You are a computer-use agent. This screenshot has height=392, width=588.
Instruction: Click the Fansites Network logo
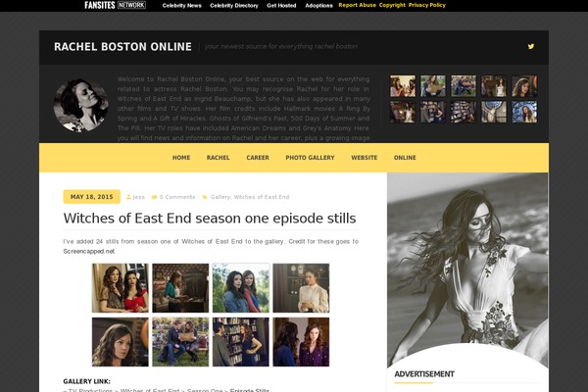click(x=115, y=5)
